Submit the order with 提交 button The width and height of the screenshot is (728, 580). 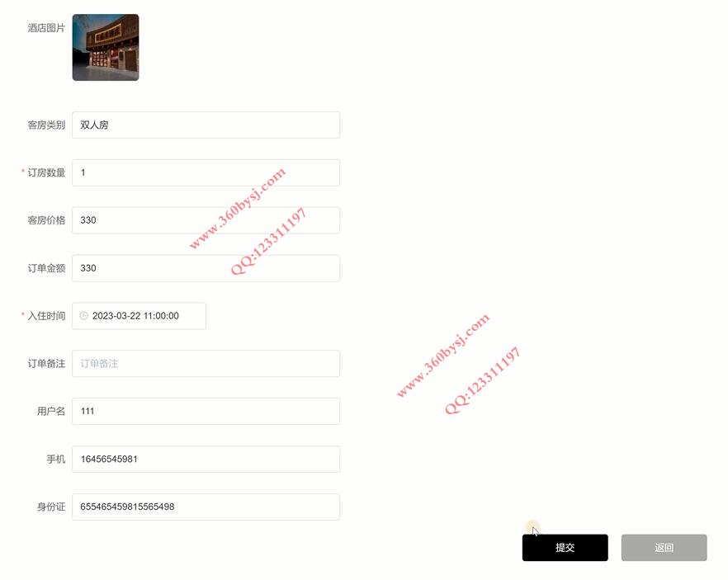pos(565,548)
